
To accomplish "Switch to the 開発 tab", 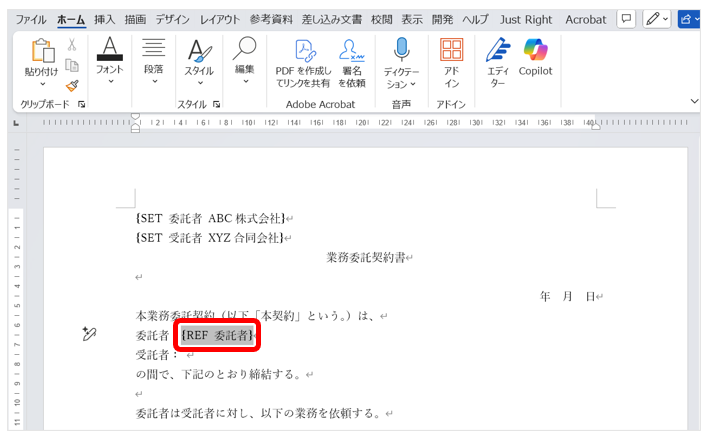I will click(x=442, y=19).
